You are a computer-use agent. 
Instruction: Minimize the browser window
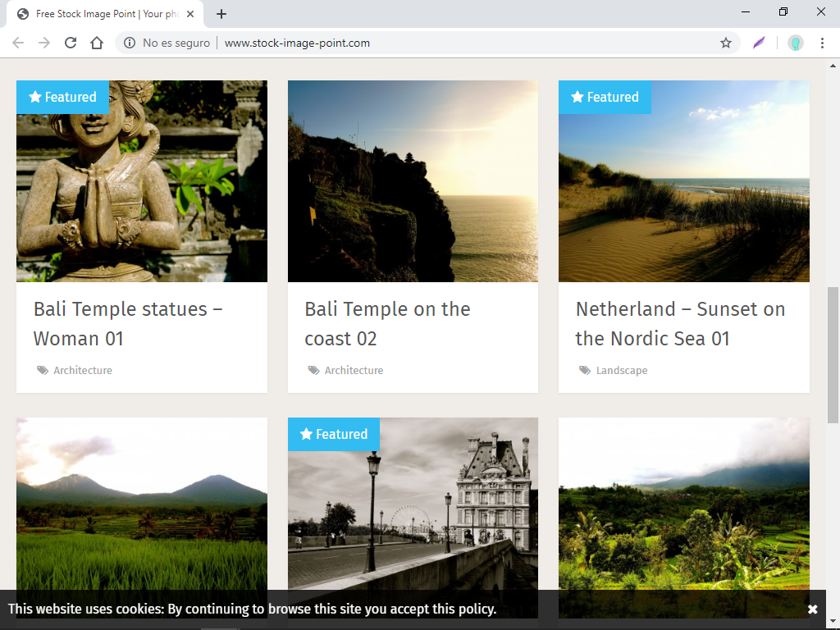(745, 11)
